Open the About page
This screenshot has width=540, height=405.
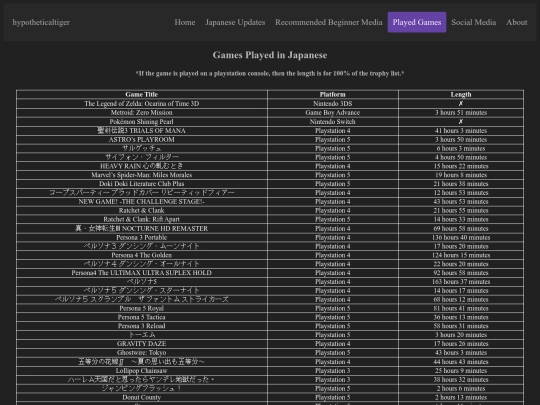(517, 22)
